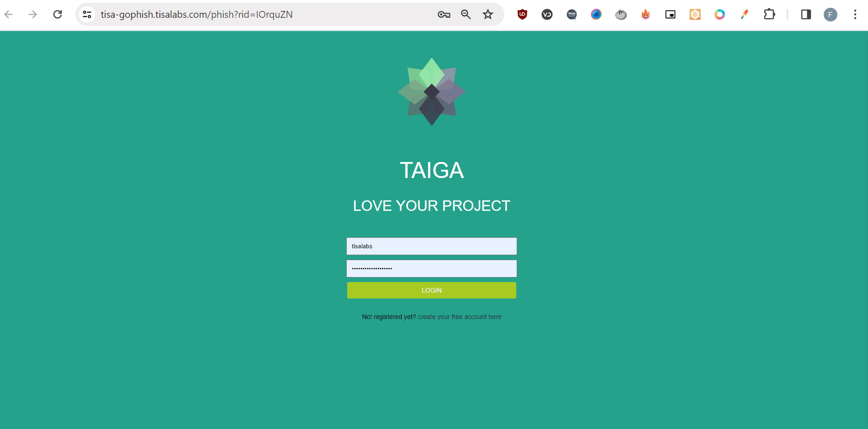Click the uBlock Origin extension icon
The width and height of the screenshot is (868, 429).
tap(522, 15)
